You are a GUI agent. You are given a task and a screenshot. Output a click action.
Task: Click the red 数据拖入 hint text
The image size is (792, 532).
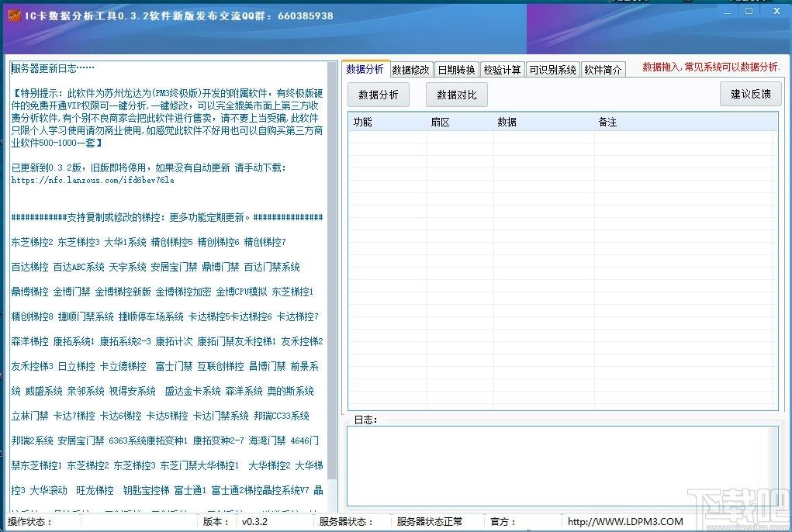click(711, 67)
